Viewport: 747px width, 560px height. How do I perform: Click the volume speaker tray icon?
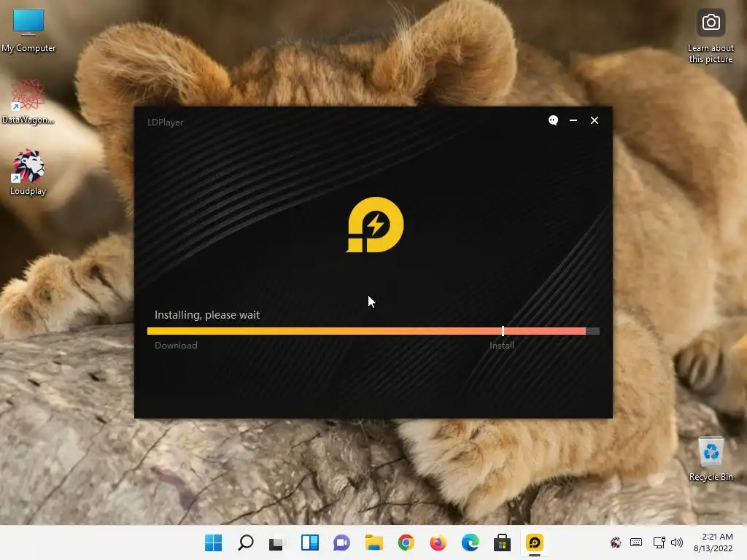tap(676, 542)
